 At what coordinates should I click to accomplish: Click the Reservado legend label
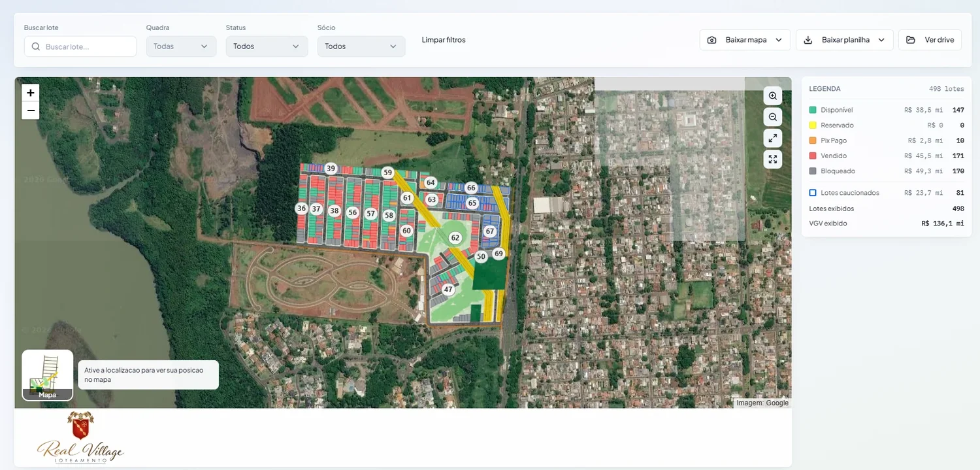[x=837, y=125]
